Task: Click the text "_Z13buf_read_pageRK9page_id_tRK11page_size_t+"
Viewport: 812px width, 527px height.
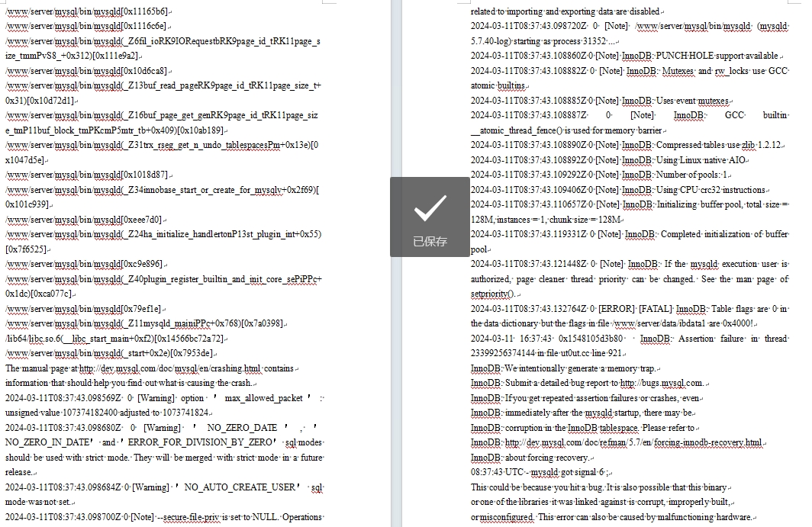Action: coord(223,85)
